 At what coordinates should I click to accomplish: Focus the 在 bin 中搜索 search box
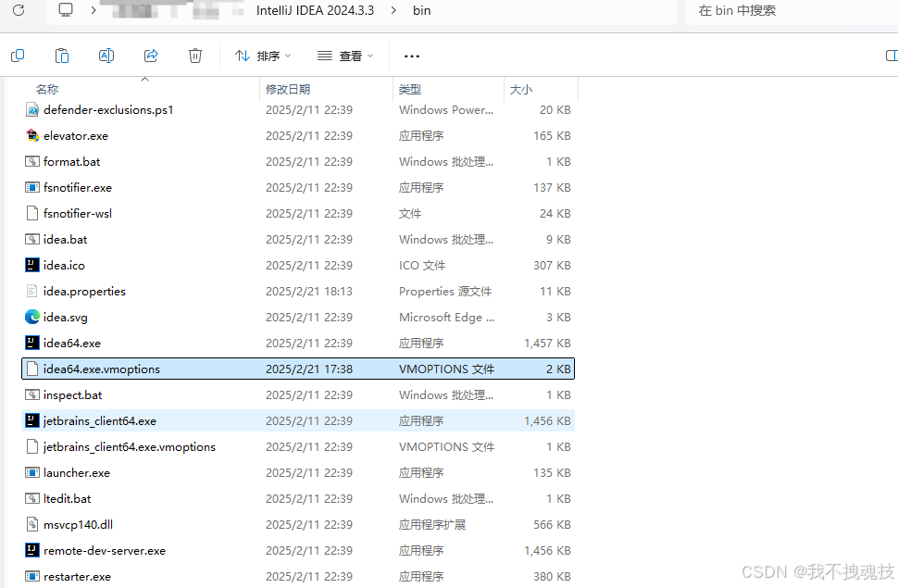[791, 10]
